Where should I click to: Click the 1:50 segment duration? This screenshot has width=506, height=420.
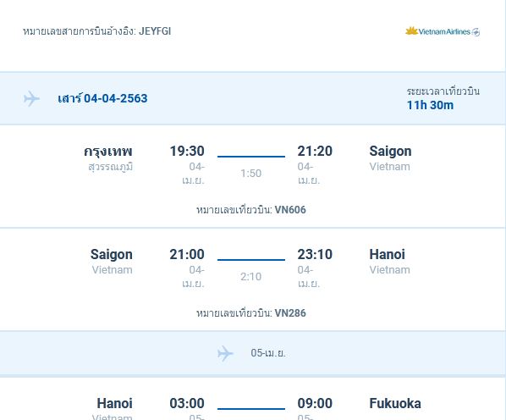251,174
